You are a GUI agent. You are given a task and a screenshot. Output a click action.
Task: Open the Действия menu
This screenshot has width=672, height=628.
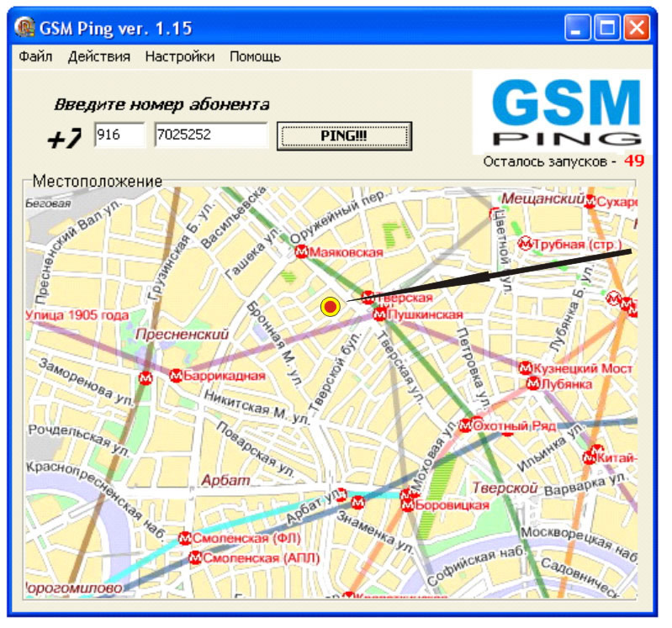pyautogui.click(x=99, y=56)
